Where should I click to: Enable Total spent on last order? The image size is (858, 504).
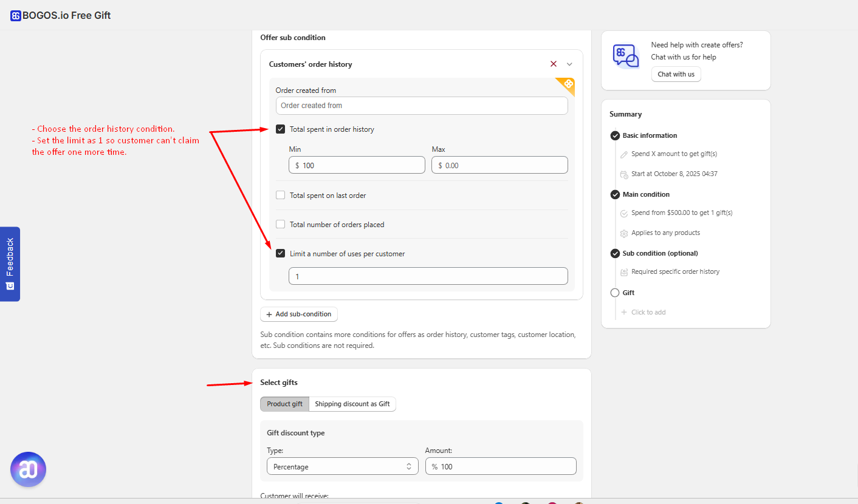click(280, 195)
